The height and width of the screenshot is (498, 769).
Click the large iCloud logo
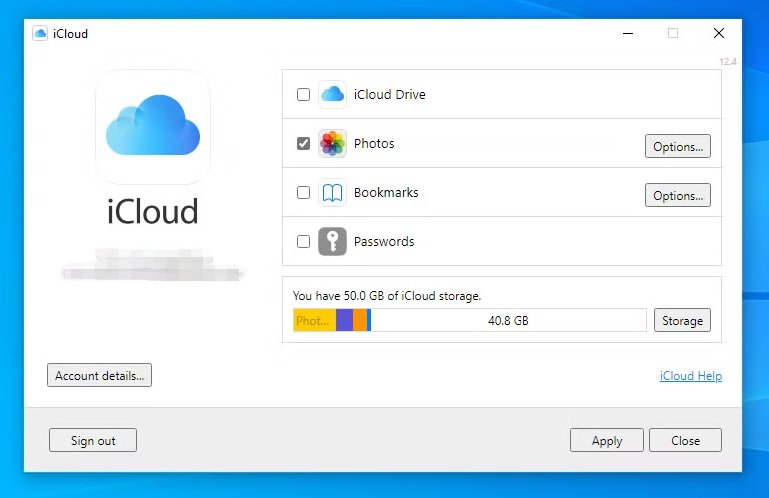point(153,127)
